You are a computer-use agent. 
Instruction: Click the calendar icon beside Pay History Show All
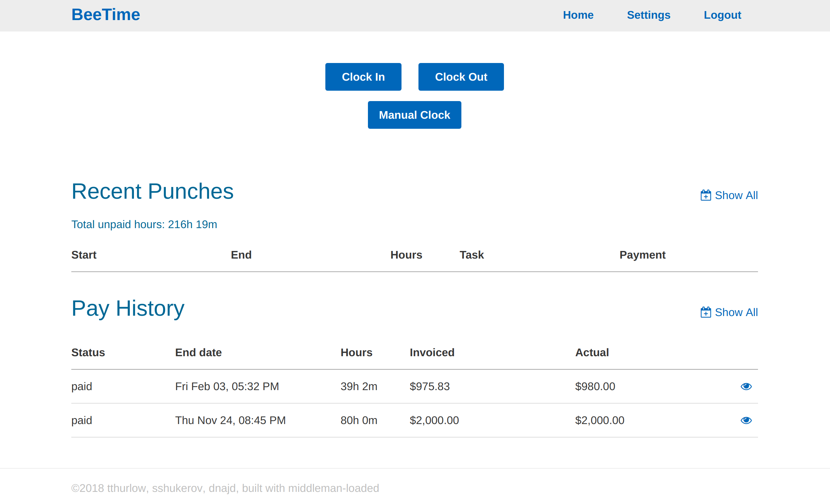point(706,312)
